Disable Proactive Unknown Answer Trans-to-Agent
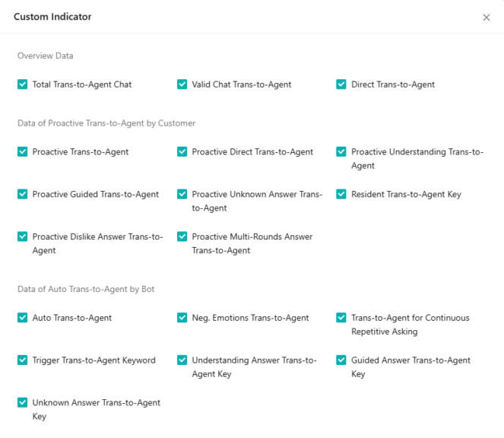The width and height of the screenshot is (504, 438). pos(182,194)
